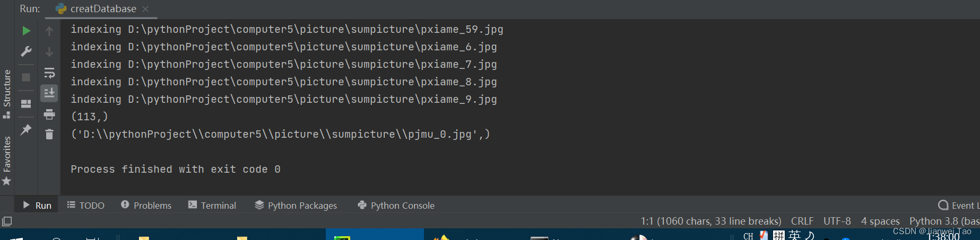This screenshot has height=240, width=980.
Task: Select the creatDatabase run tab
Action: point(97,9)
